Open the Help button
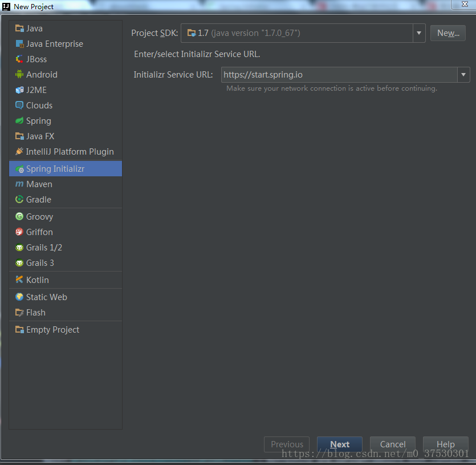The image size is (476, 465). pyautogui.click(x=445, y=444)
